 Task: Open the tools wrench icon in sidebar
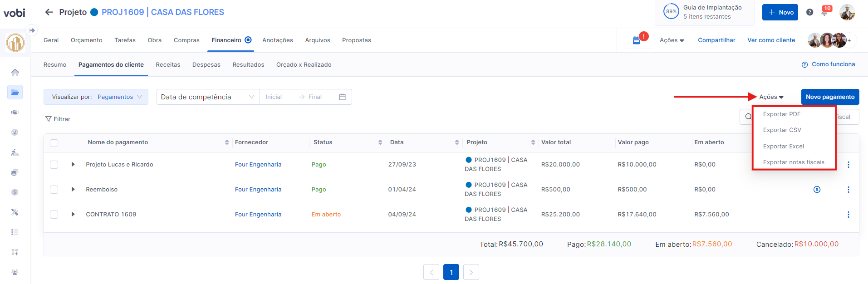click(15, 212)
